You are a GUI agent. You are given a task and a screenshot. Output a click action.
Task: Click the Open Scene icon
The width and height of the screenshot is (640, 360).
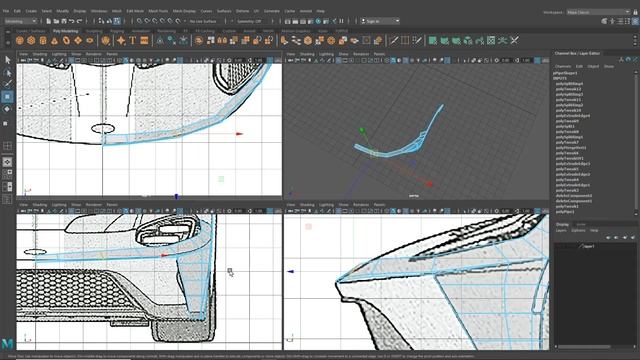[56, 21]
